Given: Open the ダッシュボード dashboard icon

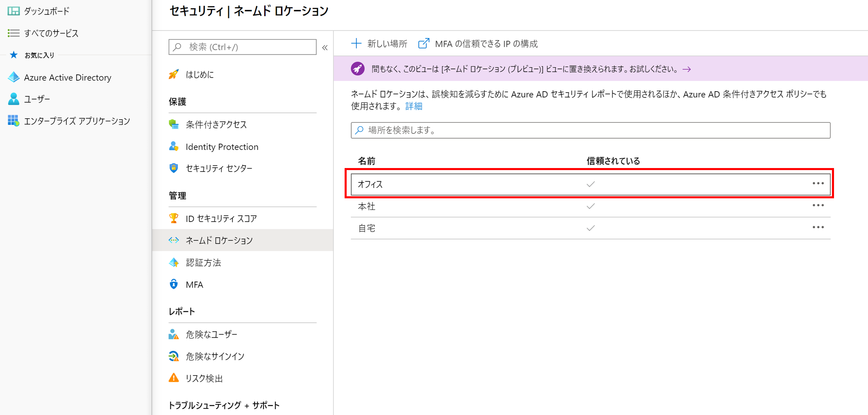Looking at the screenshot, I should point(14,11).
